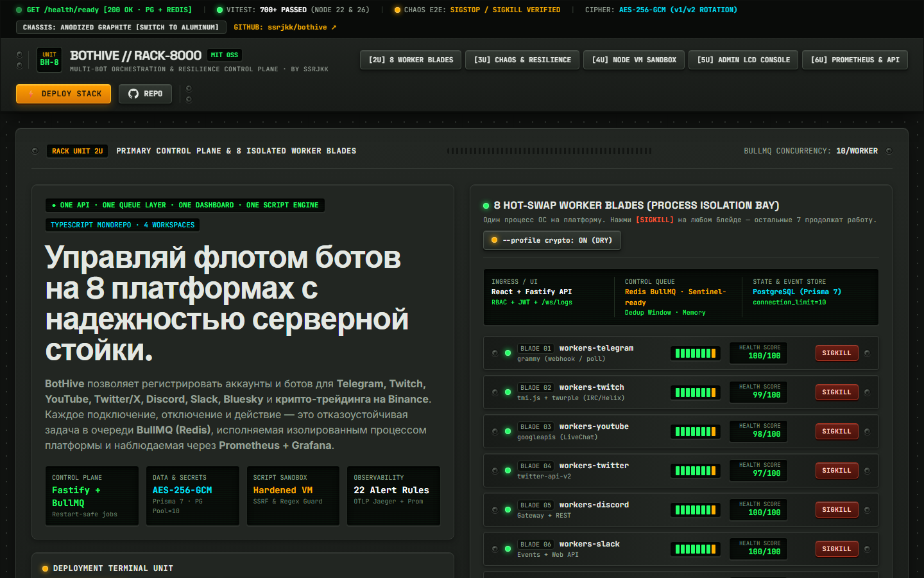This screenshot has height=578, width=924.
Task: Click the workers-discord status LED
Action: 508,510
